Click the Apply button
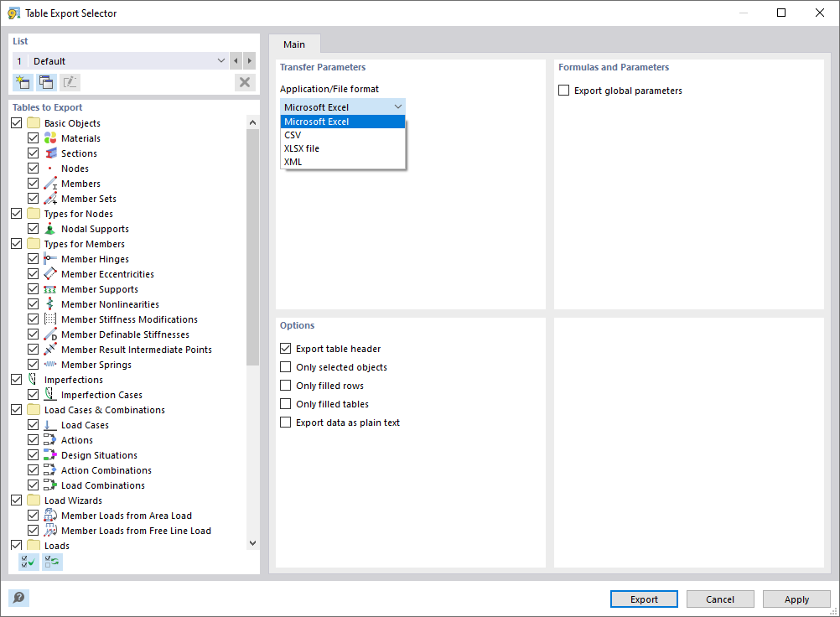The width and height of the screenshot is (840, 617). [x=796, y=599]
